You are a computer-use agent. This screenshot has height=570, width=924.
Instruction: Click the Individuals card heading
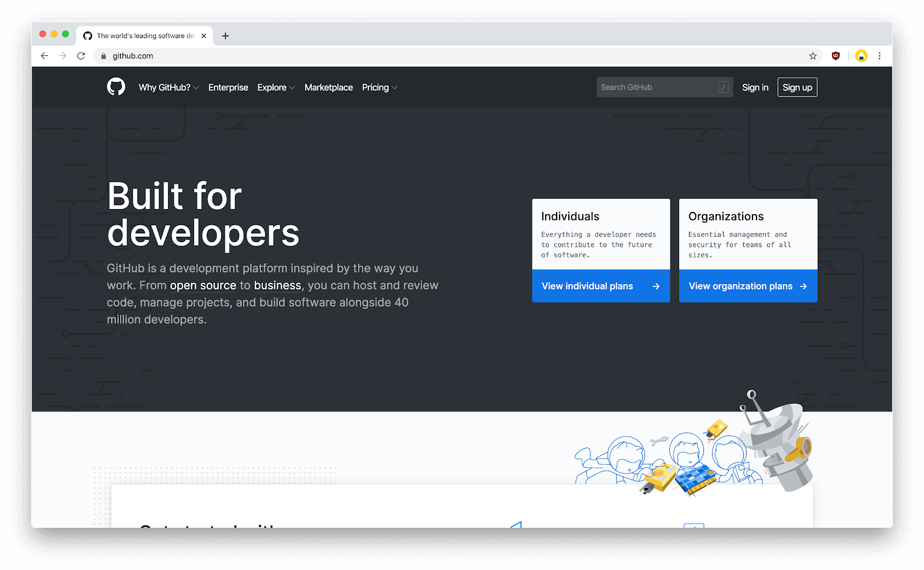click(571, 217)
